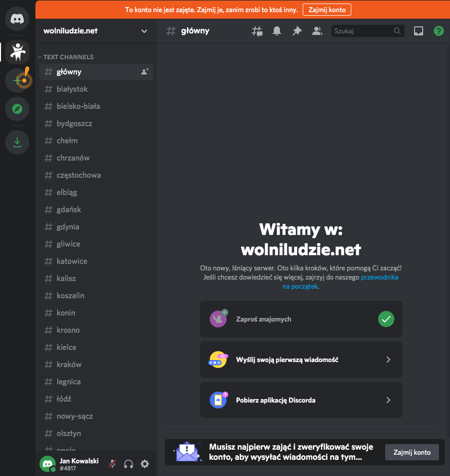
Task: Open Explore servers compass icon
Action: 17,109
